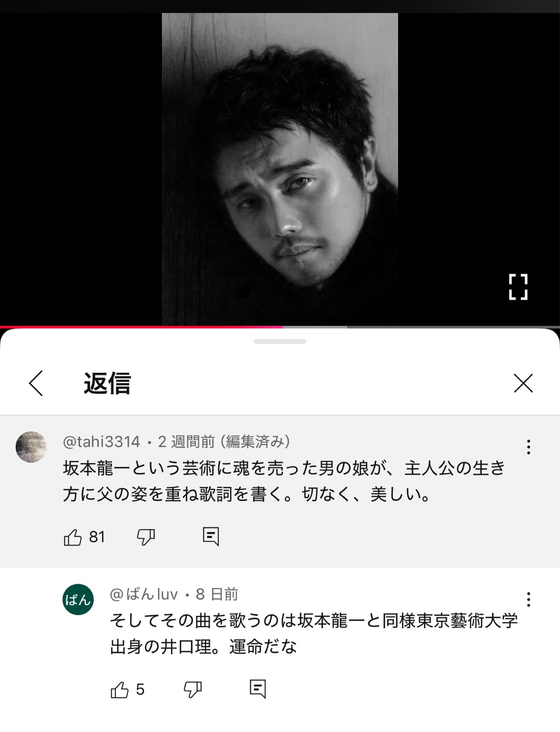Tap the 返信 panel header title

(107, 383)
